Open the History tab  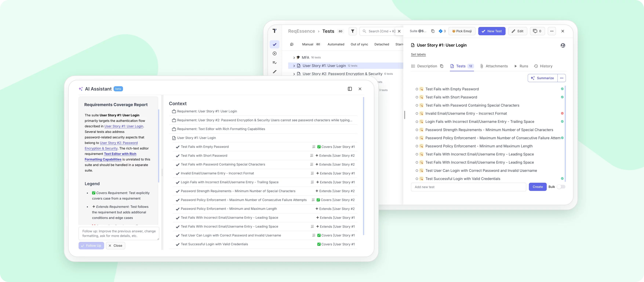tap(543, 66)
